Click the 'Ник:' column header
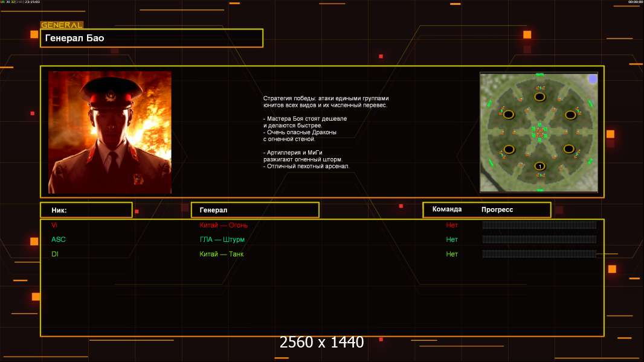The image size is (644, 362). point(86,210)
